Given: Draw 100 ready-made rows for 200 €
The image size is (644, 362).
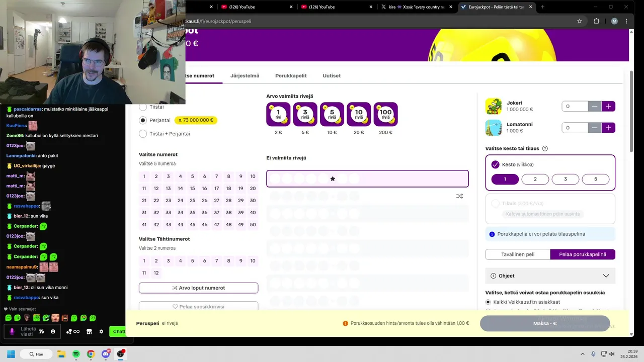Looking at the screenshot, I should (385, 114).
